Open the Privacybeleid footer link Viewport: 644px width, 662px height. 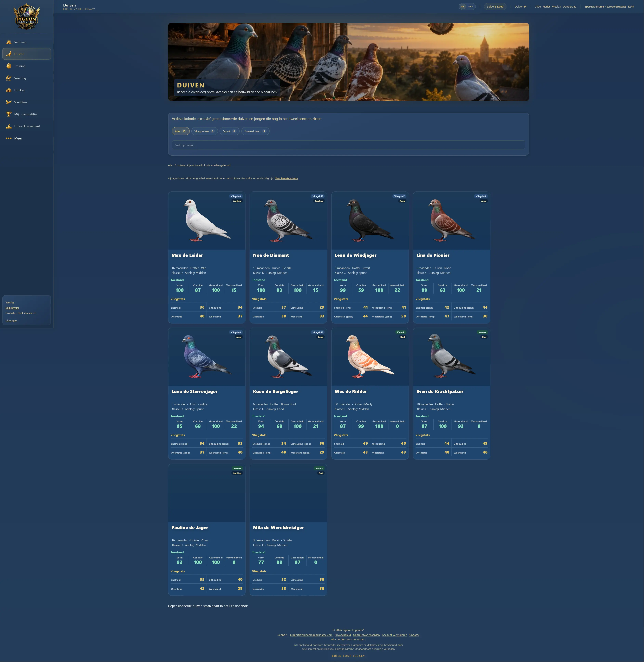343,635
